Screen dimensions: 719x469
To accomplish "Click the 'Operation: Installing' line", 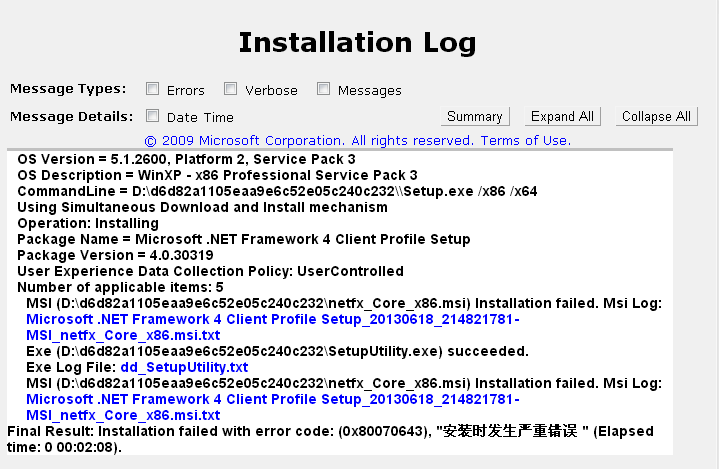I will (x=88, y=223).
